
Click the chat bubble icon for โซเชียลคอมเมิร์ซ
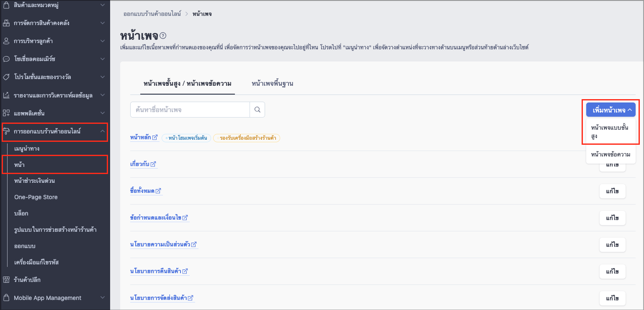6,59
